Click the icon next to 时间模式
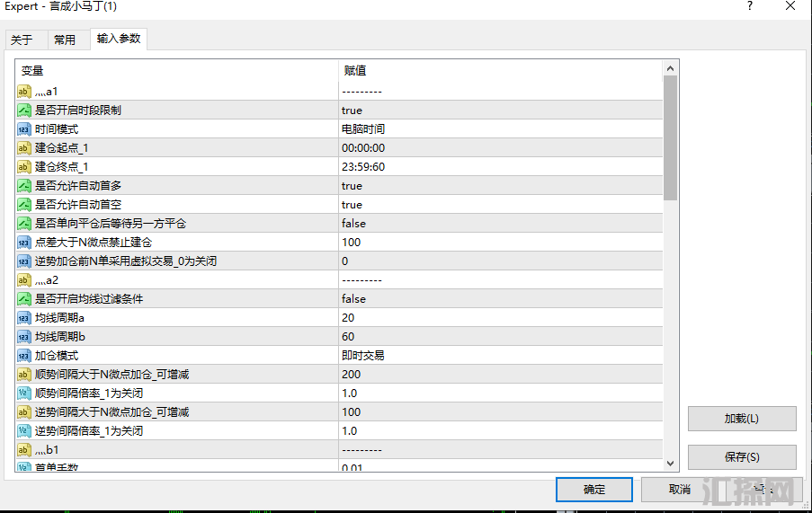The width and height of the screenshot is (812, 513). (x=24, y=129)
